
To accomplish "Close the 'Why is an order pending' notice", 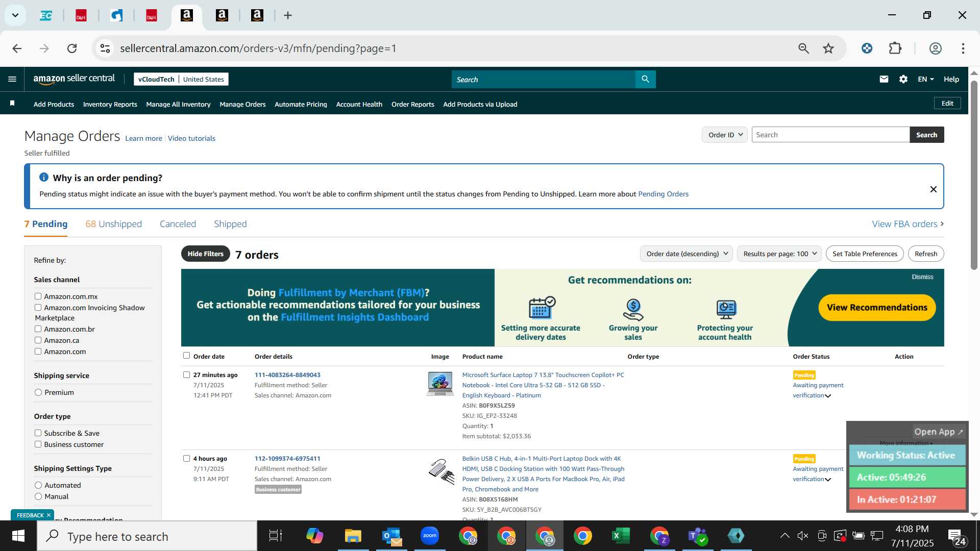I will pos(933,189).
